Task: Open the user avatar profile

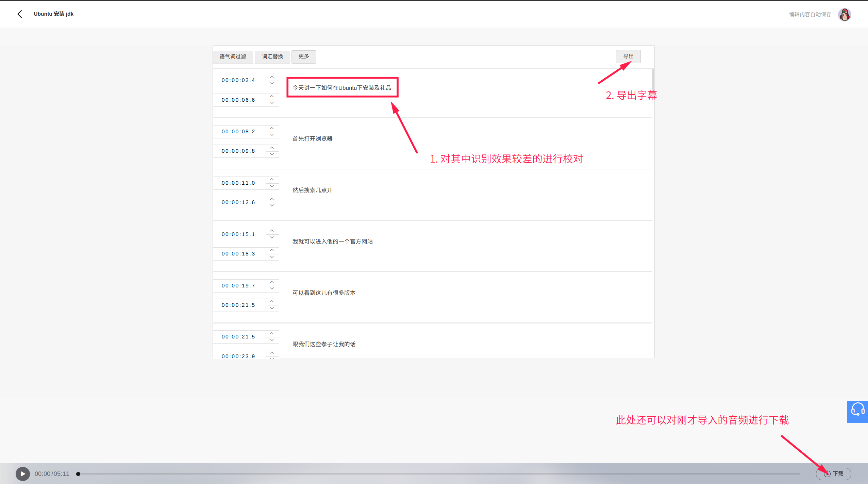Action: point(844,15)
